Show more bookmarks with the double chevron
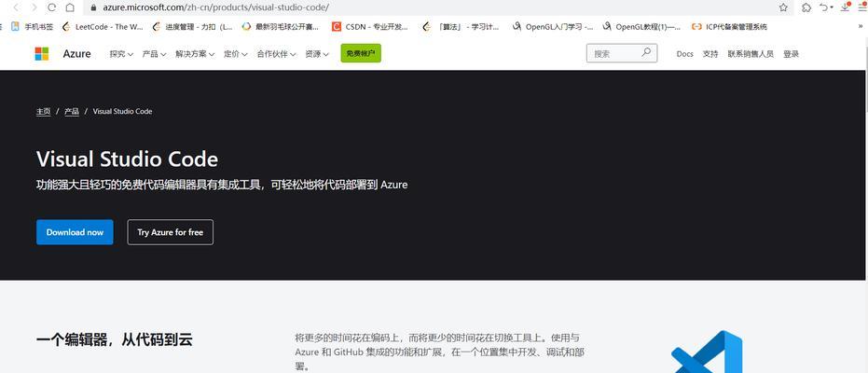This screenshot has width=868, height=373. (861, 26)
